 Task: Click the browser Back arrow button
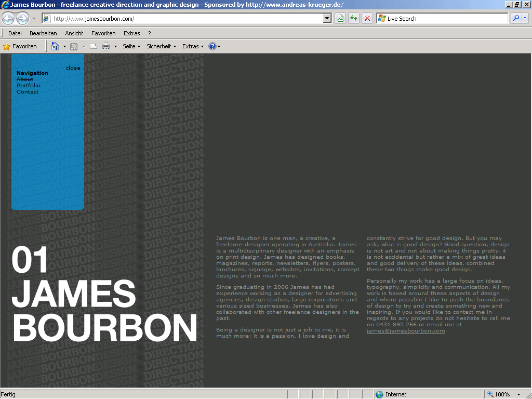click(x=8, y=19)
